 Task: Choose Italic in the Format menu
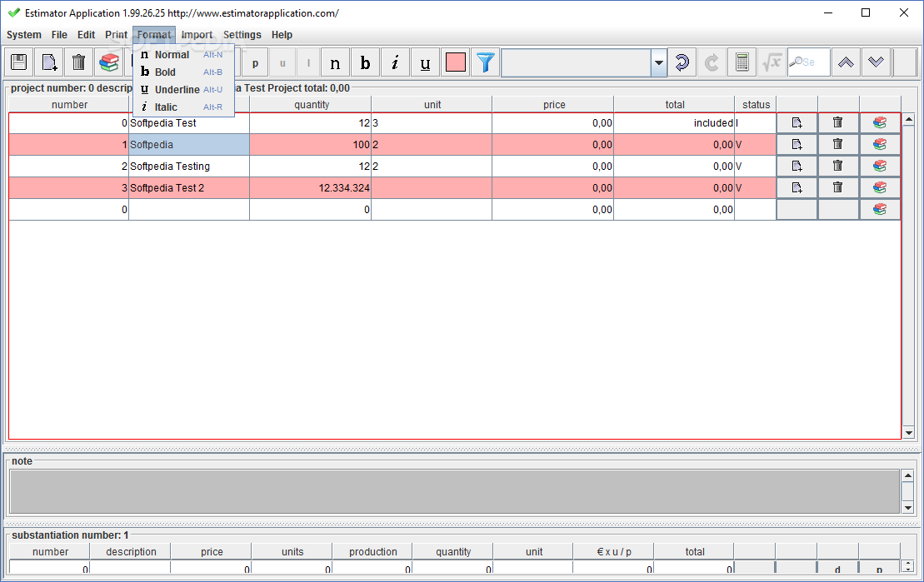tap(183, 107)
